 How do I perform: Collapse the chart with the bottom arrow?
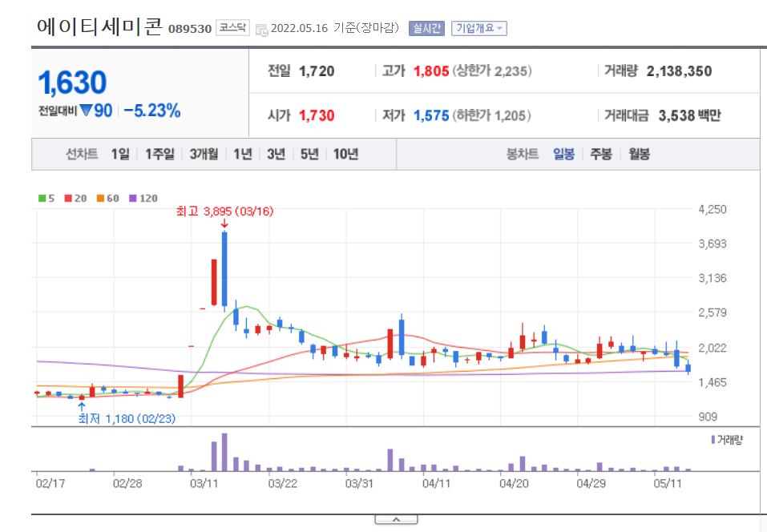coord(396,519)
